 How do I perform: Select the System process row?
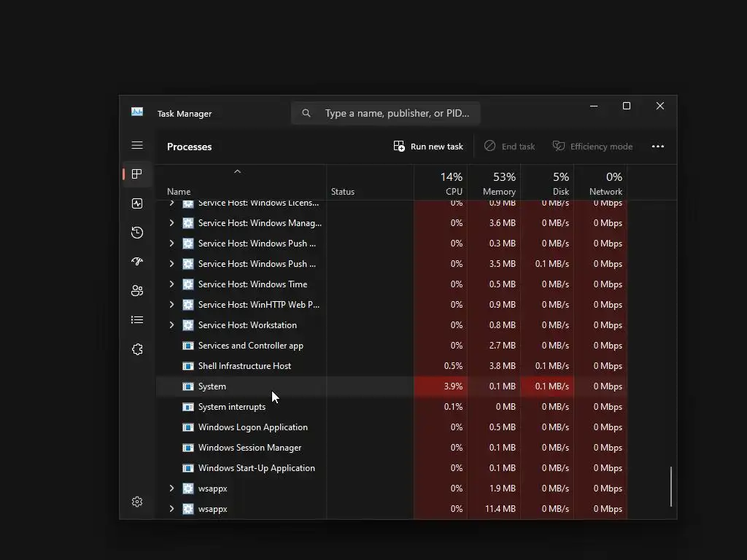(x=392, y=386)
